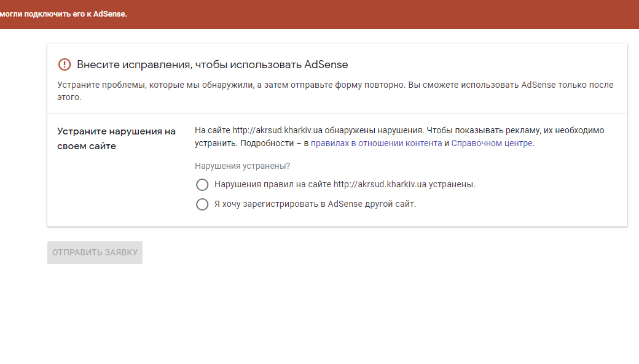This screenshot has height=364, width=639.
Task: Click the text 'обнаружены нарушения' in the description
Action: click(x=374, y=130)
